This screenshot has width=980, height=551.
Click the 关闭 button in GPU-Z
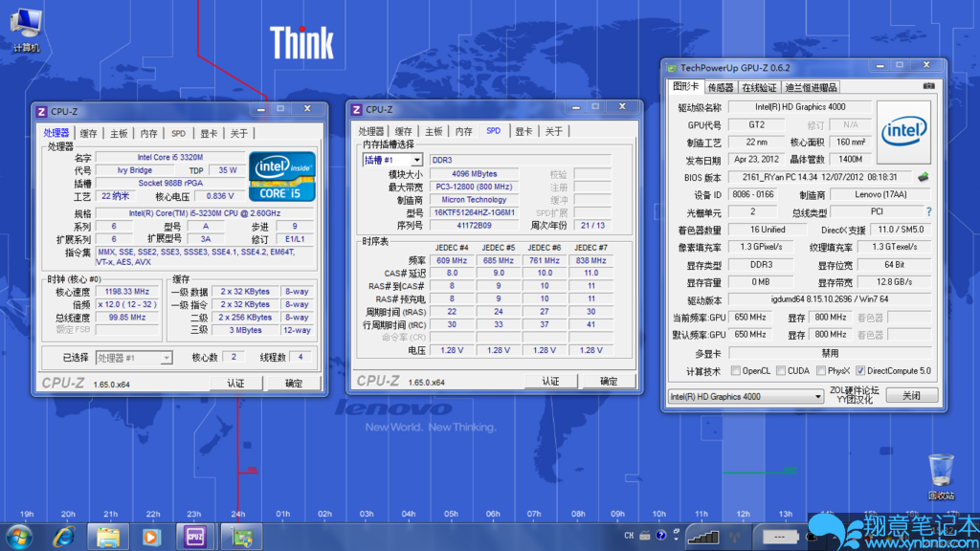[x=911, y=396]
